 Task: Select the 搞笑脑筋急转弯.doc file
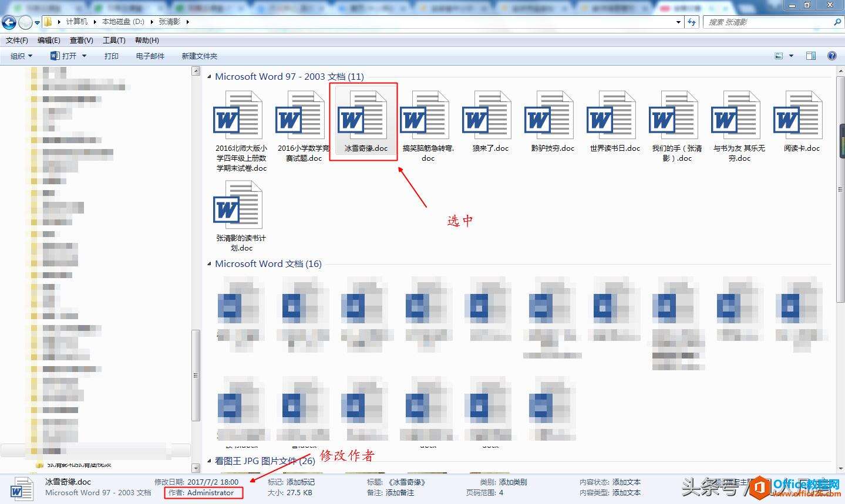(428, 127)
